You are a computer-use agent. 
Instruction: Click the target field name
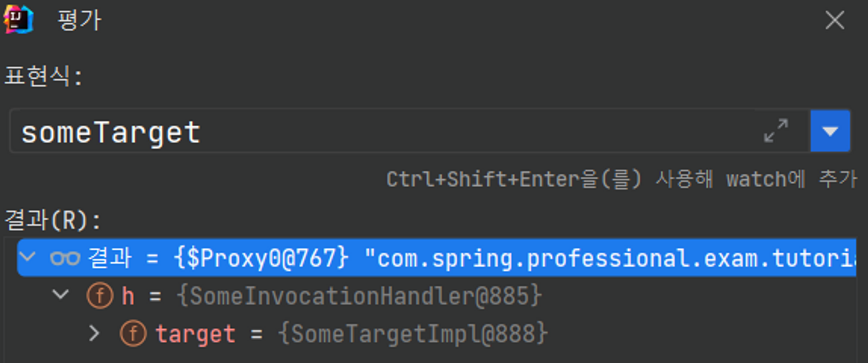pos(195,334)
